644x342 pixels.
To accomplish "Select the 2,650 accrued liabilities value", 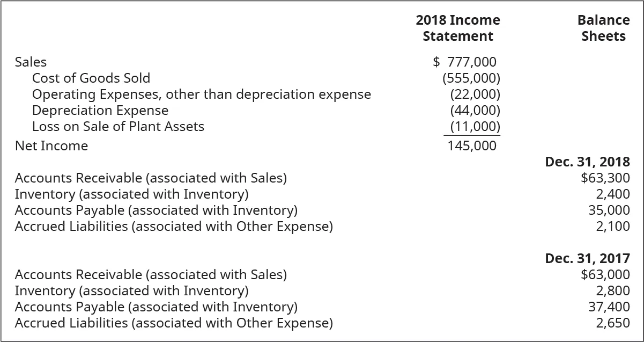I will point(613,323).
